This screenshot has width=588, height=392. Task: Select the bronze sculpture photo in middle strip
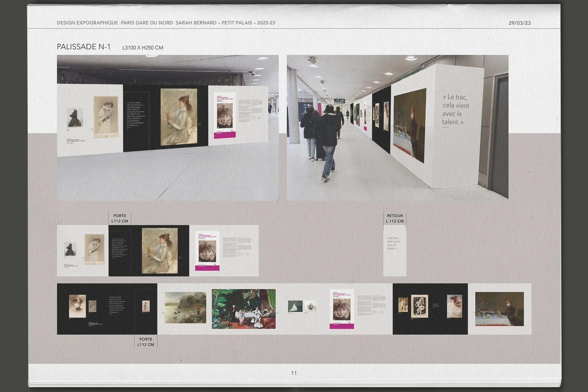70,249
